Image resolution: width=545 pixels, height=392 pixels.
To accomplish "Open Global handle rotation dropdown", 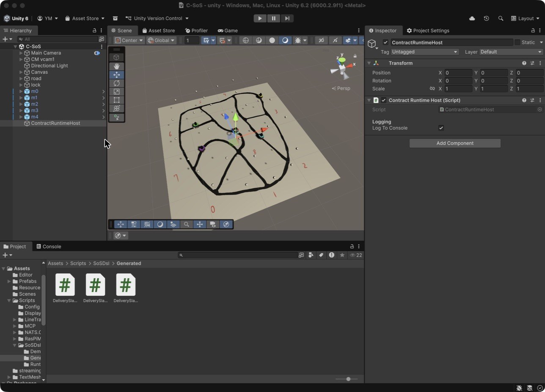I will click(x=161, y=40).
